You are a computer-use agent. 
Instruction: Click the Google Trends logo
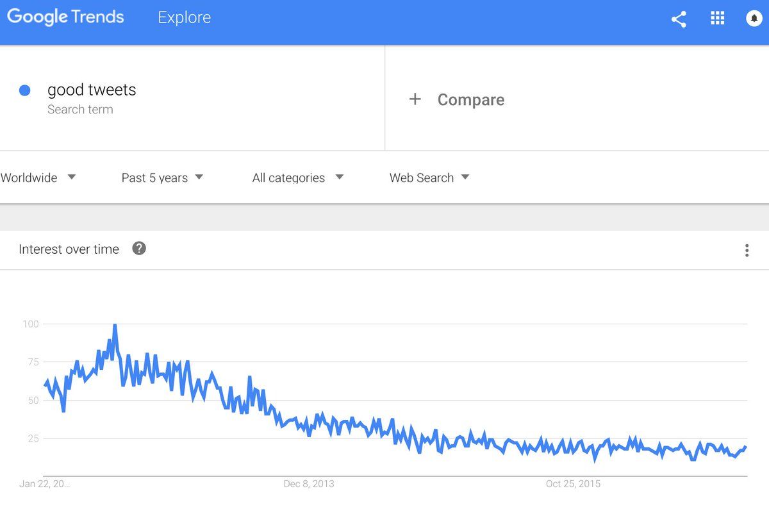65,17
